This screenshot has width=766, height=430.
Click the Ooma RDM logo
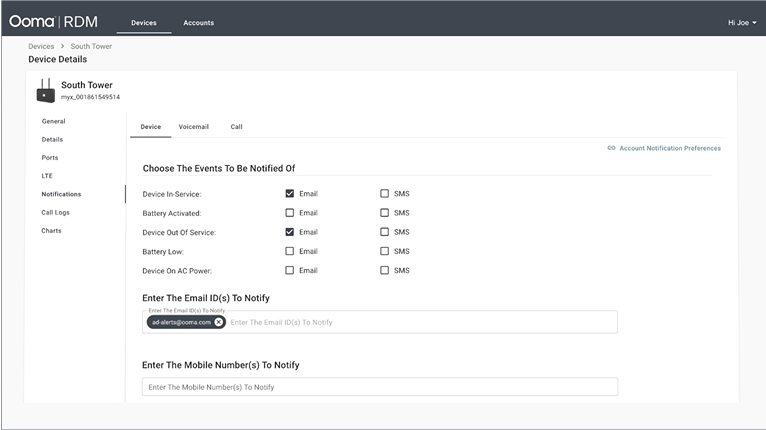(x=56, y=21)
